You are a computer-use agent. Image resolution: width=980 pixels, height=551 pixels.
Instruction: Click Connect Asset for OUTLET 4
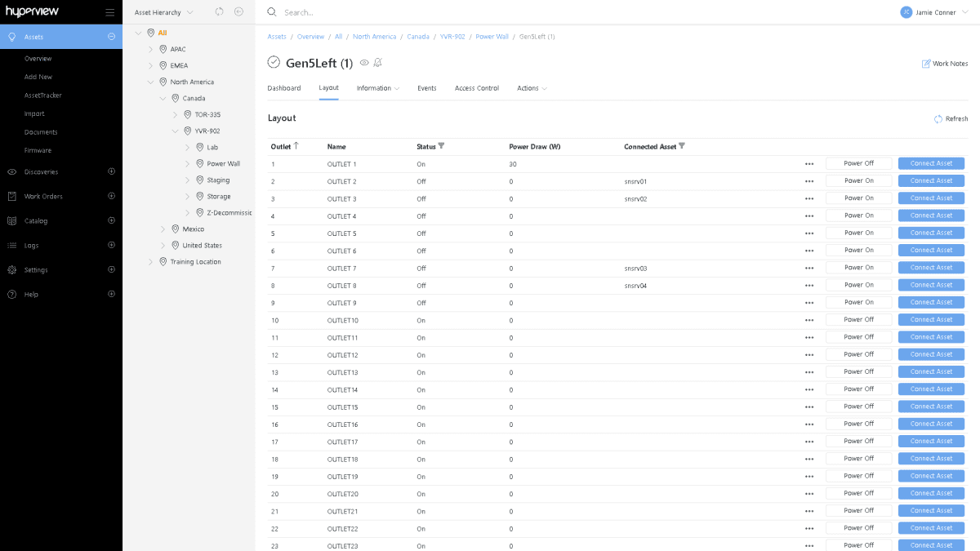pyautogui.click(x=931, y=216)
